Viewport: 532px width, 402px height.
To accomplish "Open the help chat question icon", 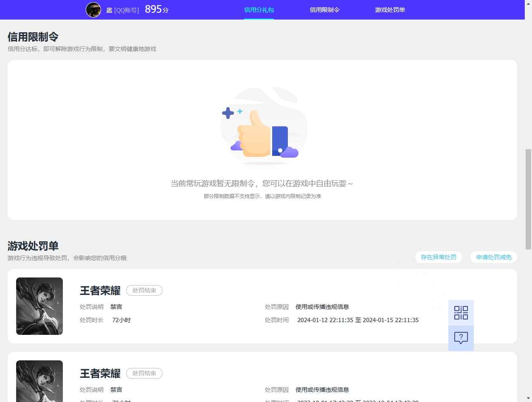I will coord(461,338).
